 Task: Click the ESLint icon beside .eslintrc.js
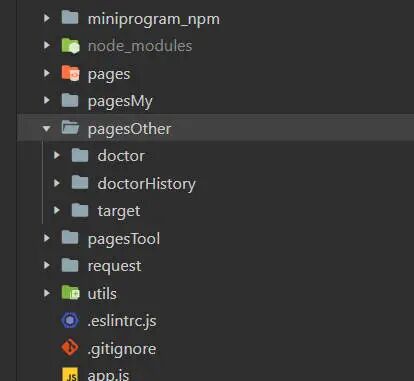[70, 321]
